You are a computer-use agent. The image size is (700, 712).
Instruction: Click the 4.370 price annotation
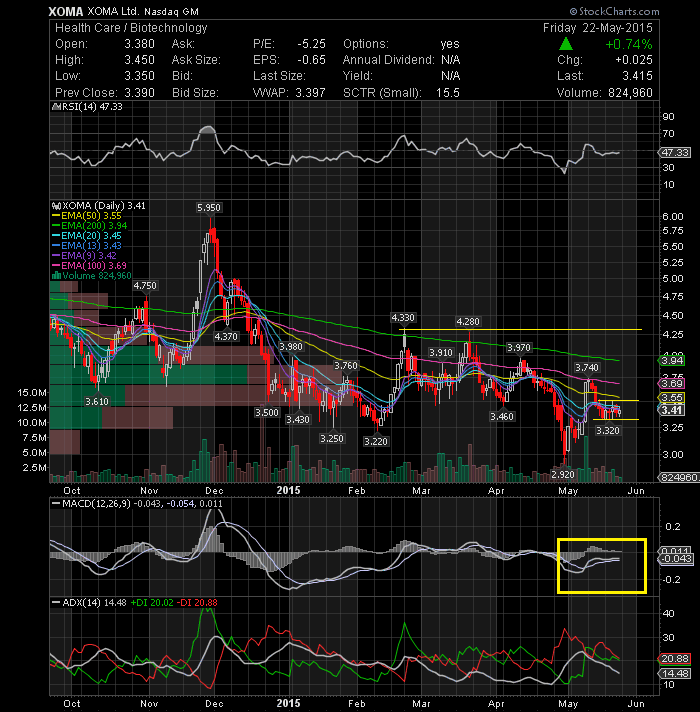click(x=226, y=336)
